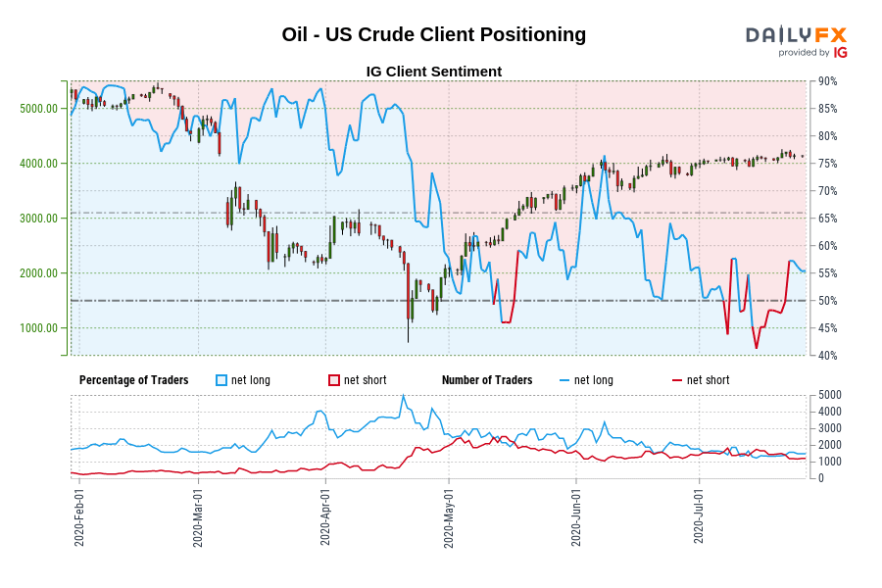Screen dimensions: 882x588
Task: Click the red IG logo
Action: tap(840, 53)
